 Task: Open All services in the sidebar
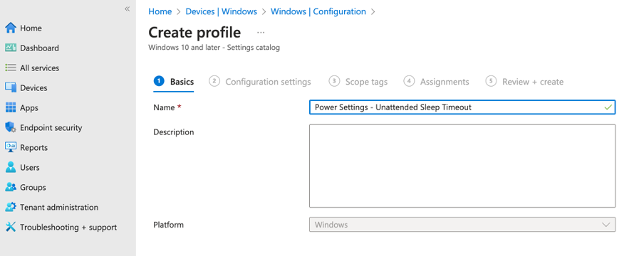[x=39, y=68]
